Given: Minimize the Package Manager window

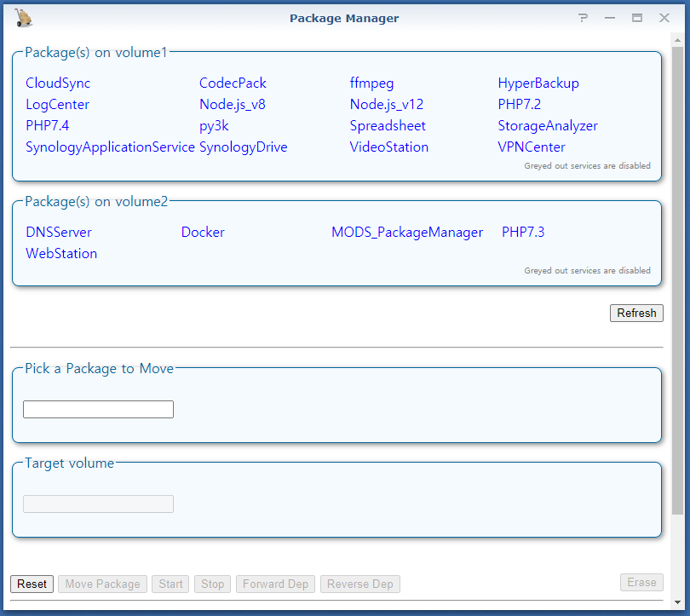Looking at the screenshot, I should [610, 18].
